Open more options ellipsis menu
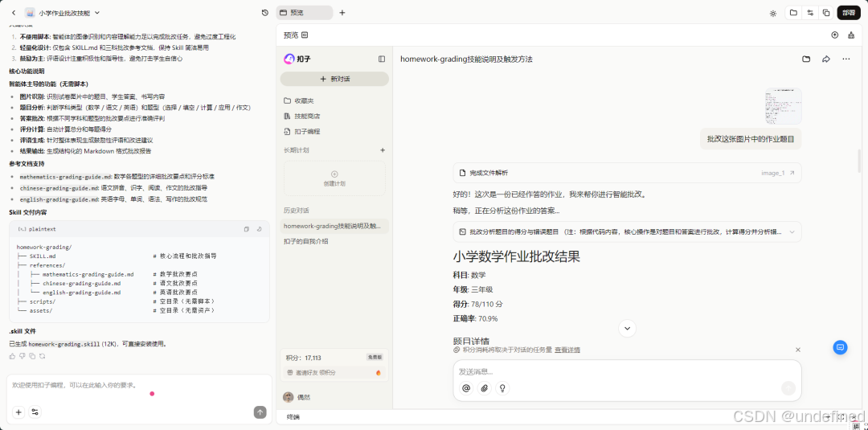This screenshot has height=430, width=868. coord(845,59)
